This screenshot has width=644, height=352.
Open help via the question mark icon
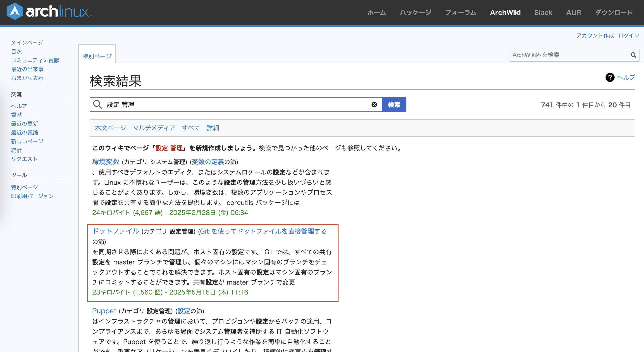610,78
